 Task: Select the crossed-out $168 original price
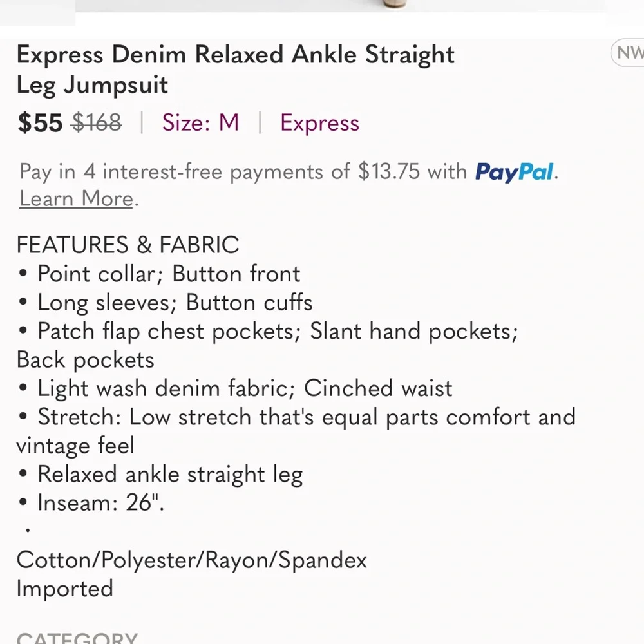97,123
